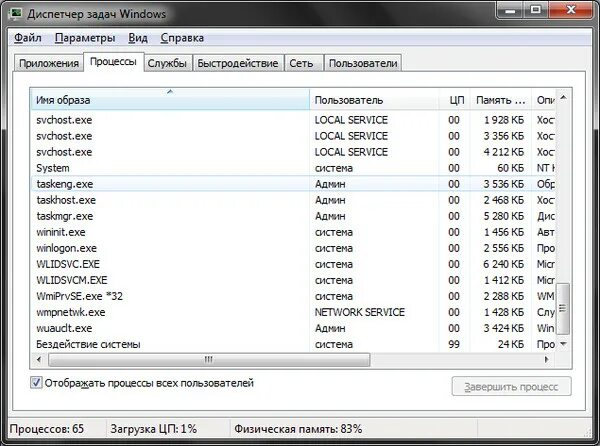
Task: Switch to the Службы tab
Action: pos(167,63)
